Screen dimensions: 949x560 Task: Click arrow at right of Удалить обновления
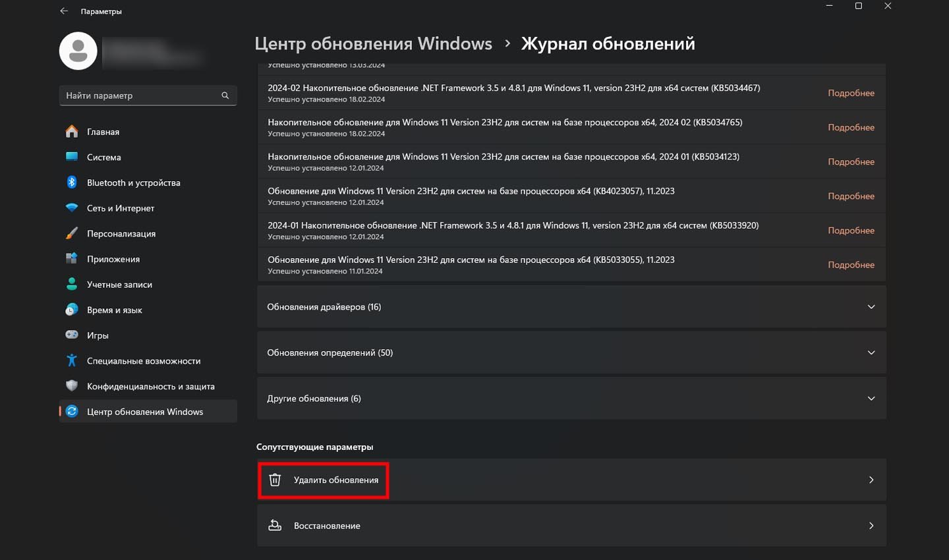pos(871,480)
